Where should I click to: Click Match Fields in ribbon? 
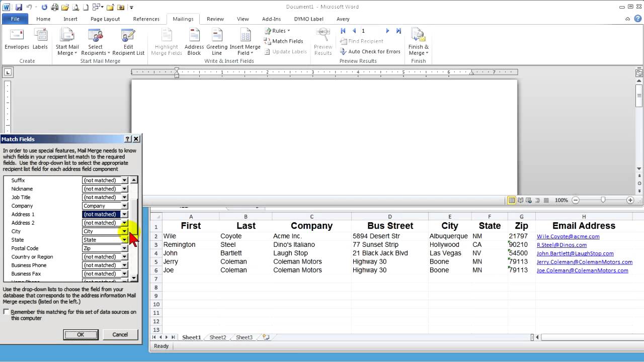tap(284, 41)
